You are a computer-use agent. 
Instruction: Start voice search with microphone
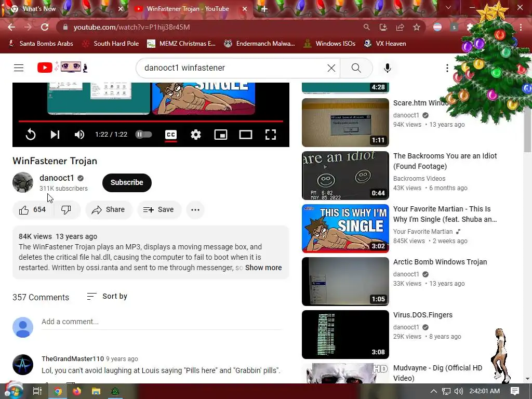(388, 68)
